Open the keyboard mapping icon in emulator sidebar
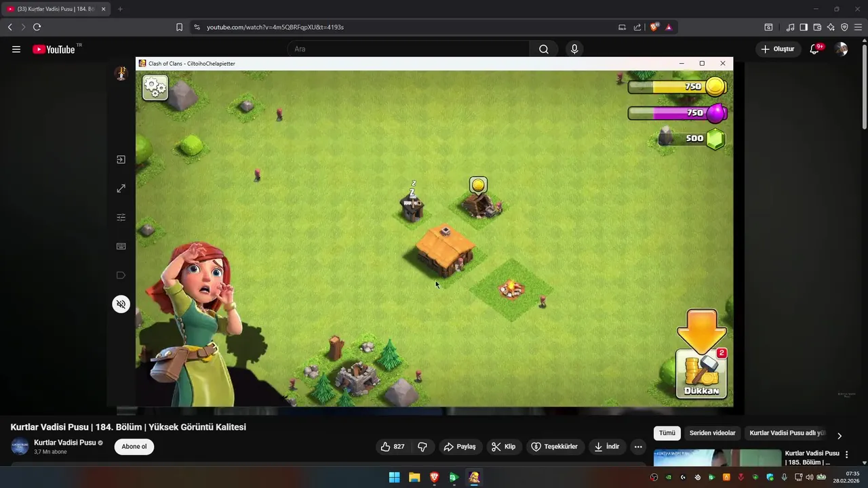The image size is (868, 488). point(121,246)
